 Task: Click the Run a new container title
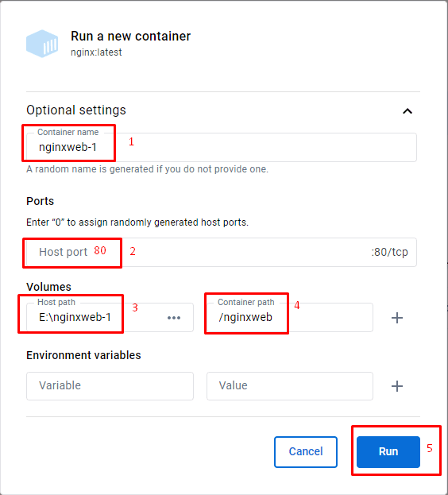(x=130, y=36)
